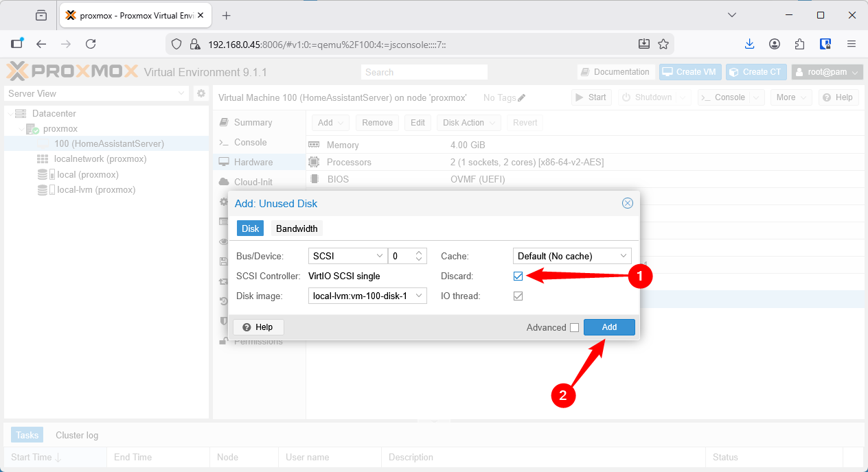This screenshot has width=868, height=472.
Task: Toggle the Discard checkbox
Action: 518,276
